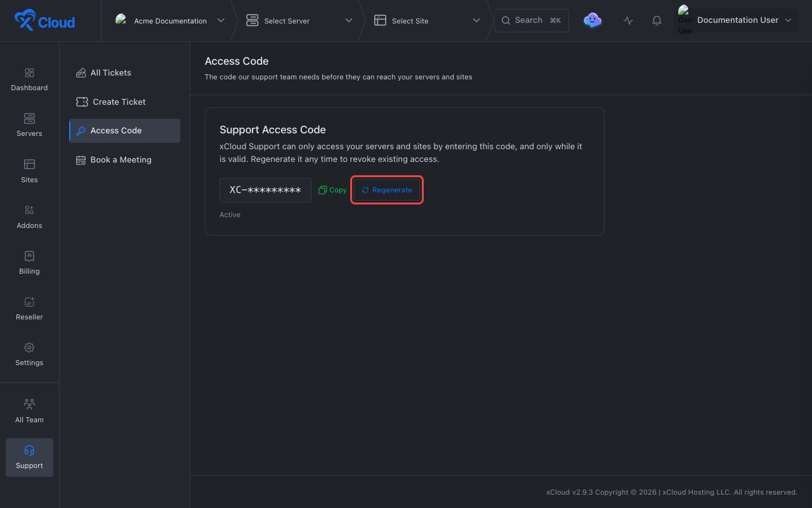Expand the Documentation User account menu
The image size is (812, 508).
736,20
